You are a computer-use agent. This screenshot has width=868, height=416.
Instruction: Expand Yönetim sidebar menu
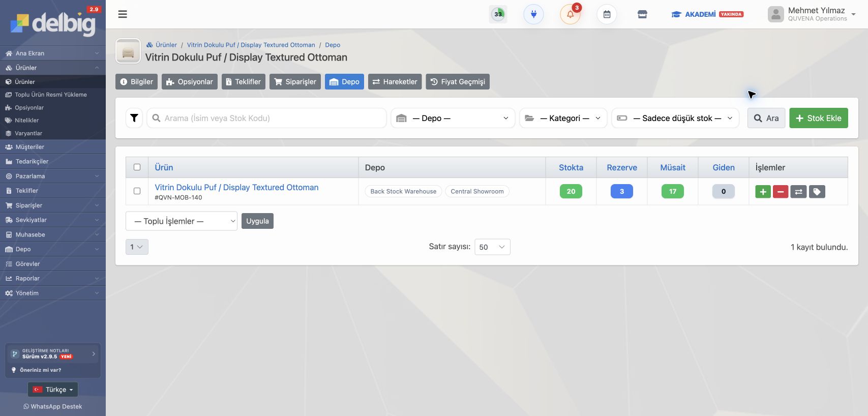[53, 293]
